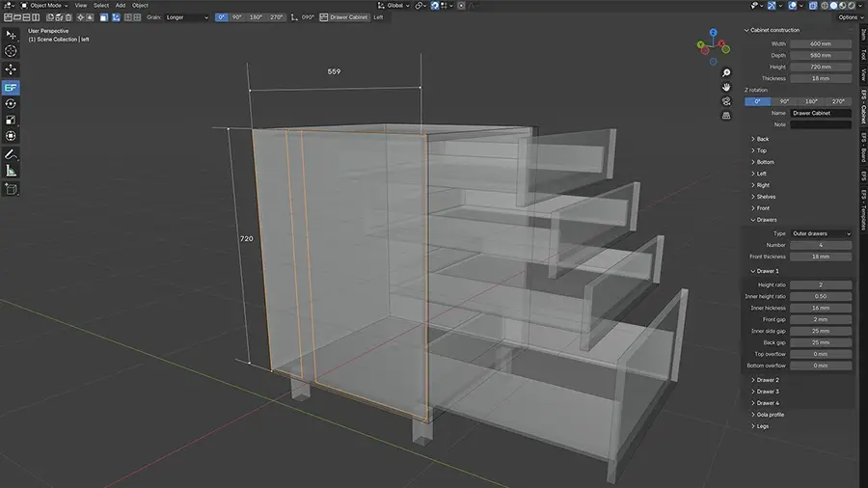
Task: Expand the Shelves section
Action: (x=766, y=197)
